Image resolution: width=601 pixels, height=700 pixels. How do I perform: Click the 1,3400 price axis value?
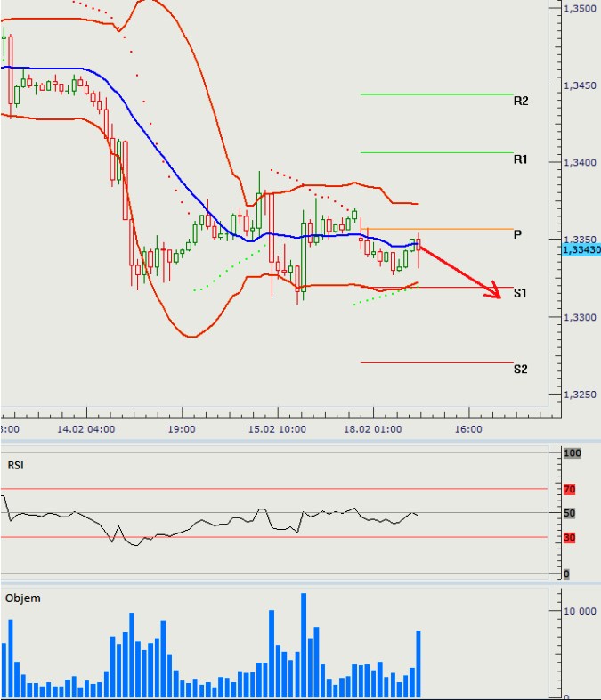[580, 162]
